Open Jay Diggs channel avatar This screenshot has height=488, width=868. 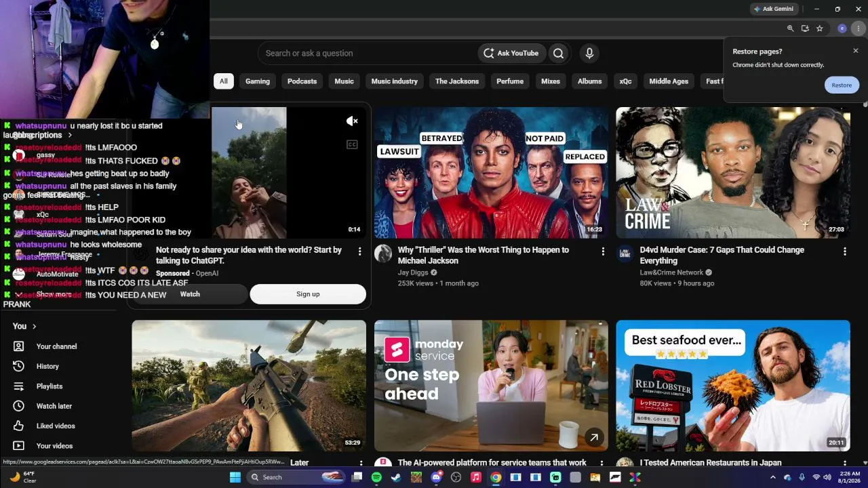point(383,253)
